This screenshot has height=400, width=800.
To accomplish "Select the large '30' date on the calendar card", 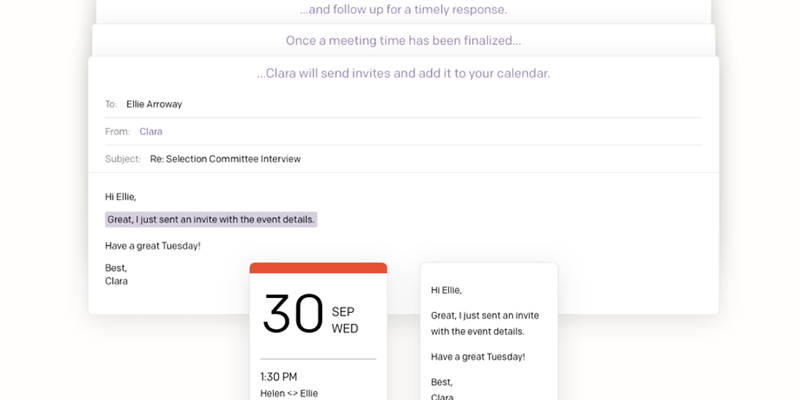I will [x=292, y=314].
